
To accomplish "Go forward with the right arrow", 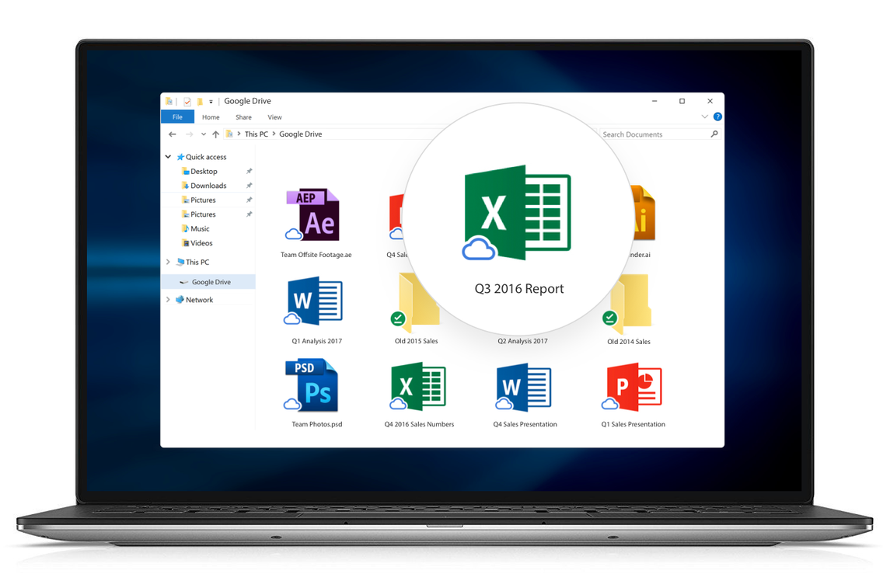I will click(x=189, y=134).
